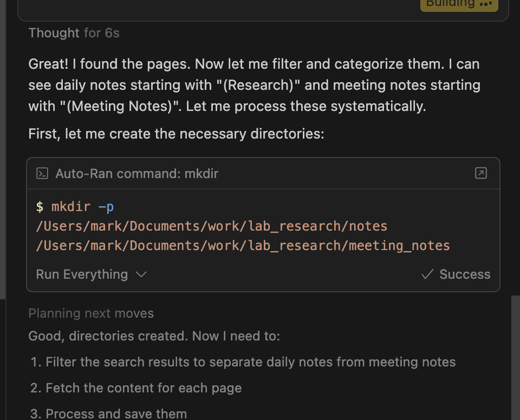The image size is (520, 420).
Task: Click the terminal icon in the command header
Action: tap(42, 173)
